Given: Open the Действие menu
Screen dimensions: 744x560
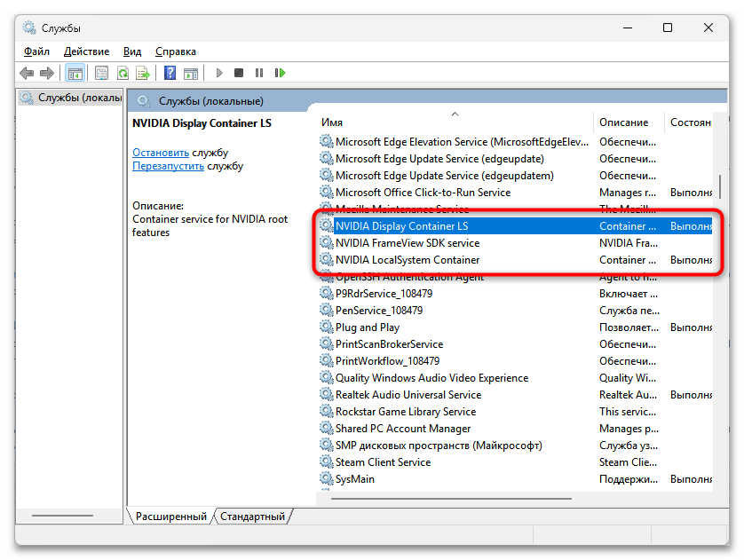Looking at the screenshot, I should tap(86, 51).
